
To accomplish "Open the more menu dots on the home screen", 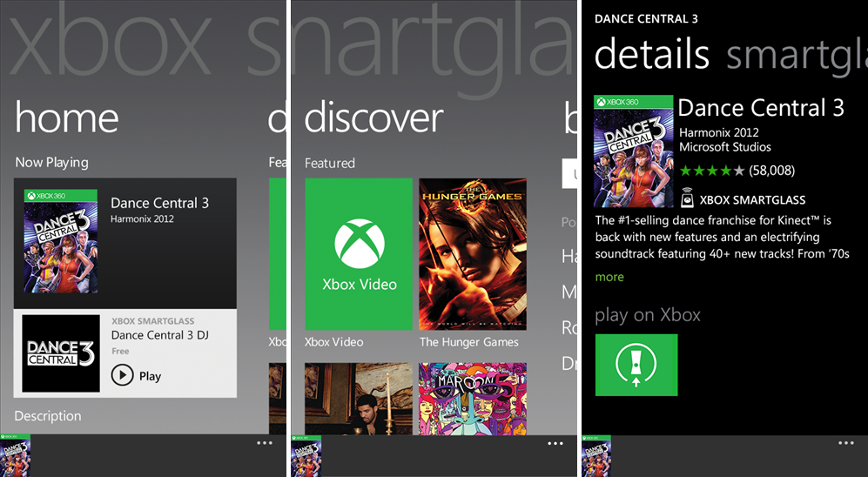I will click(x=265, y=443).
